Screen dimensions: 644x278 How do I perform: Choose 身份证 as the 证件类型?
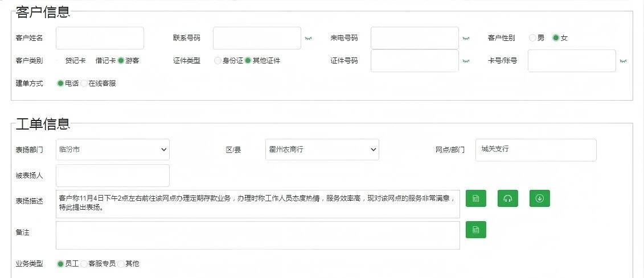point(218,61)
